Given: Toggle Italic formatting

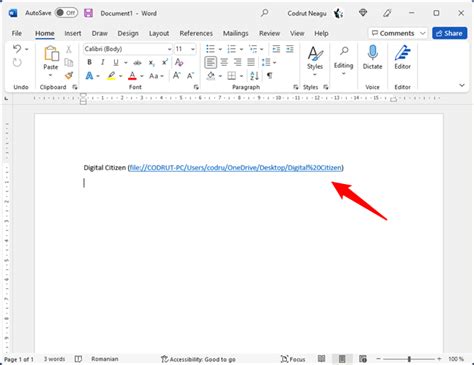Looking at the screenshot, I should (103, 62).
